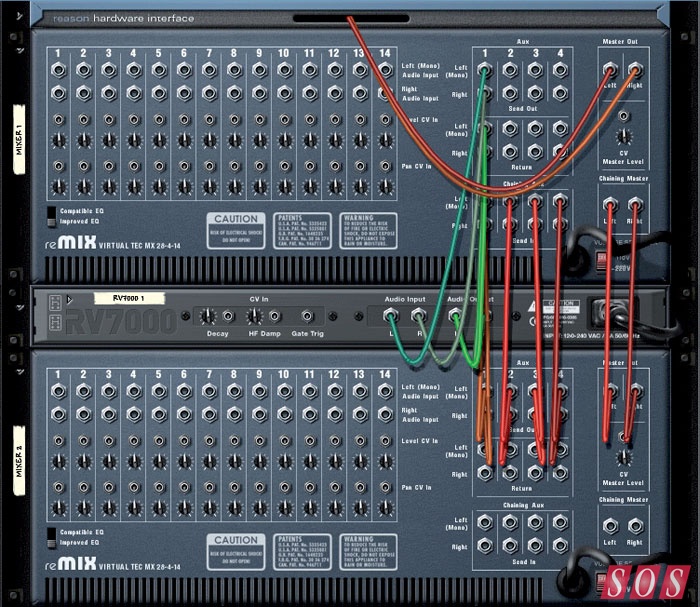Click Mixer 1 channel 1 Level CV trim knob

58,141
